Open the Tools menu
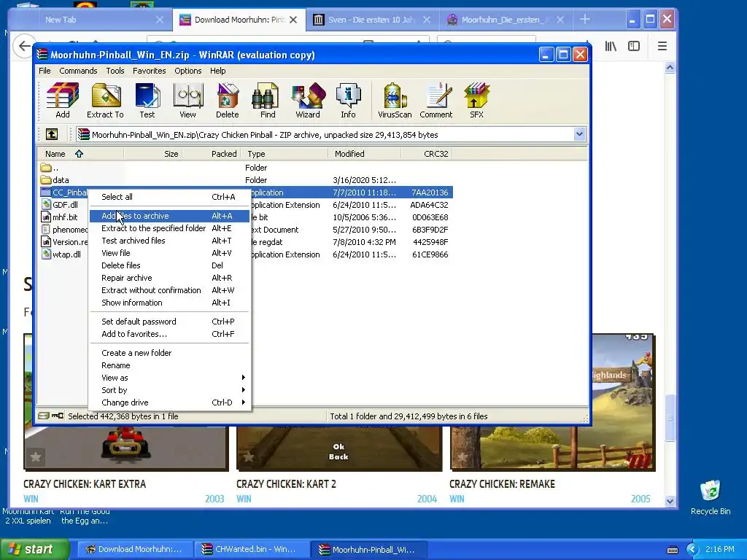This screenshot has width=747, height=560. [115, 71]
